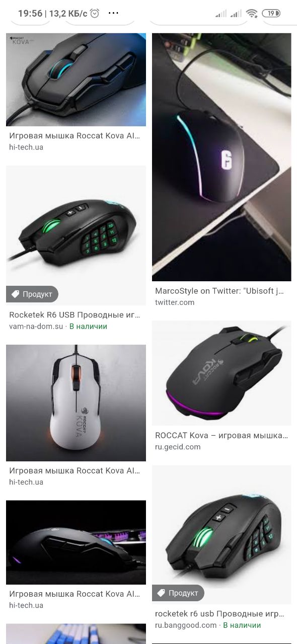Tap the «Продукт» tag on banggood mouse image

[178, 593]
